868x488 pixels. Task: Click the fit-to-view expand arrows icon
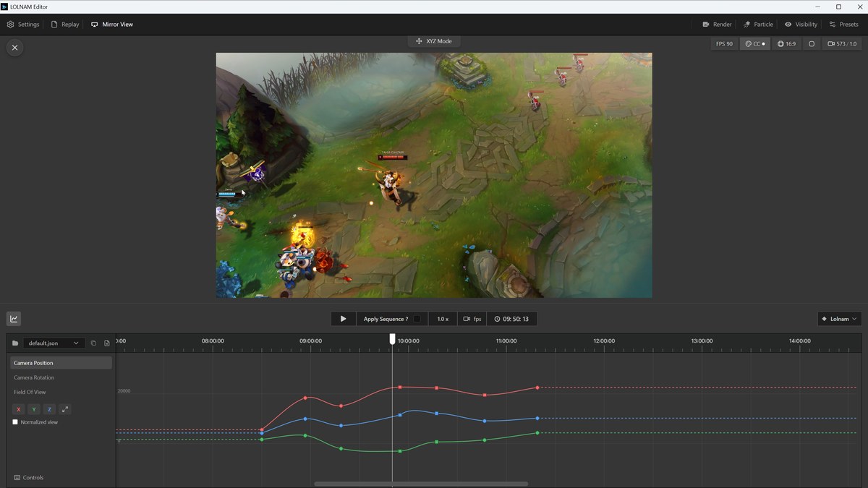pyautogui.click(x=65, y=409)
